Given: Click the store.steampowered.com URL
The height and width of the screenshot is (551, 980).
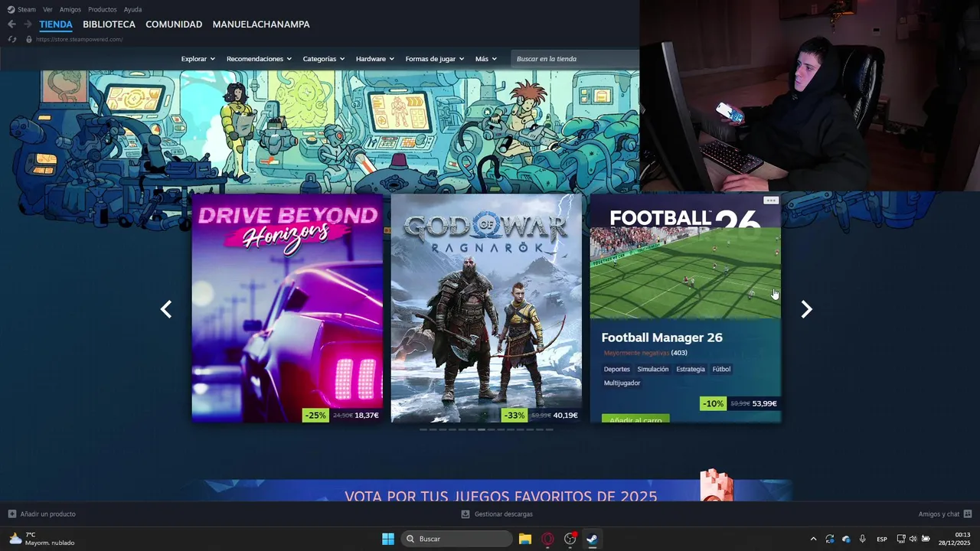Looking at the screenshot, I should tap(79, 39).
